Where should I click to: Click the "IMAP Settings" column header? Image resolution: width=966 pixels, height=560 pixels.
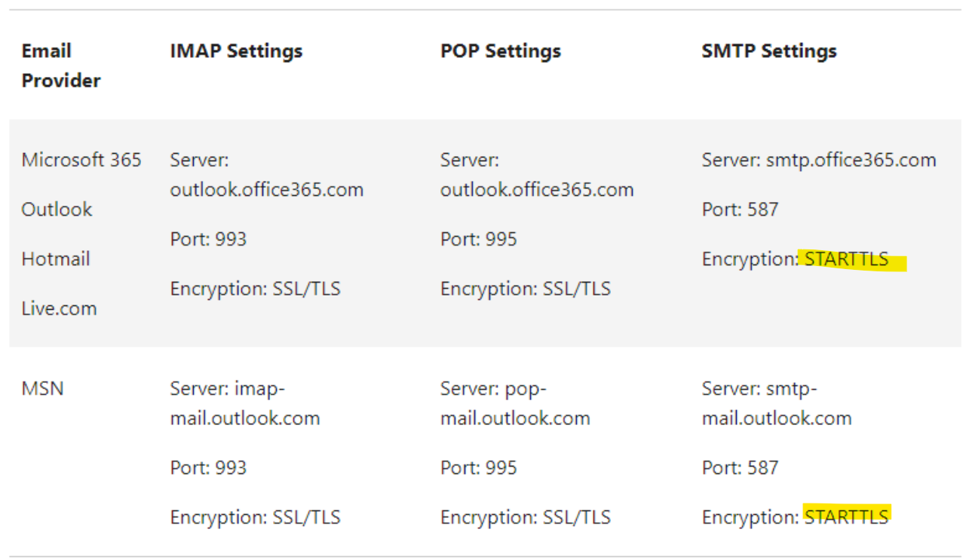tap(236, 51)
